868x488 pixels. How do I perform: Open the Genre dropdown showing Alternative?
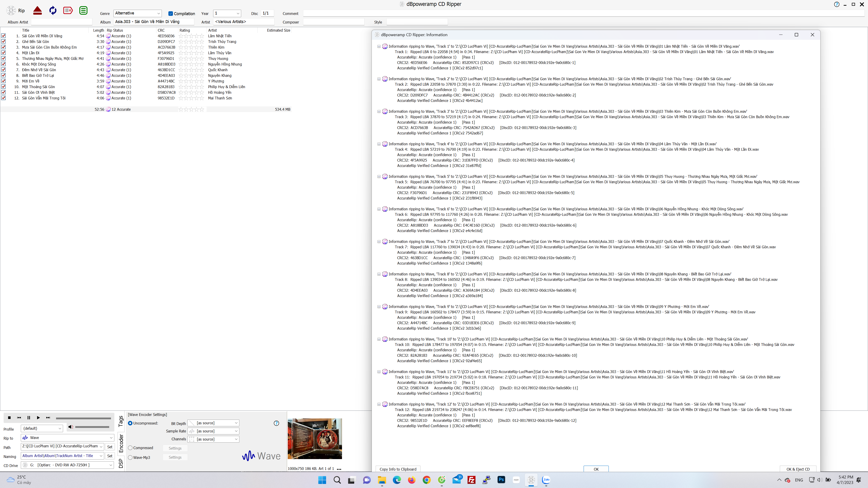137,13
